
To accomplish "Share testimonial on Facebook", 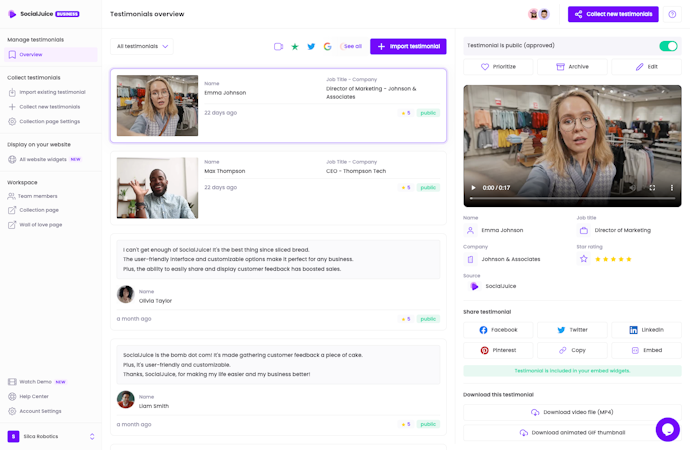I will click(x=498, y=330).
